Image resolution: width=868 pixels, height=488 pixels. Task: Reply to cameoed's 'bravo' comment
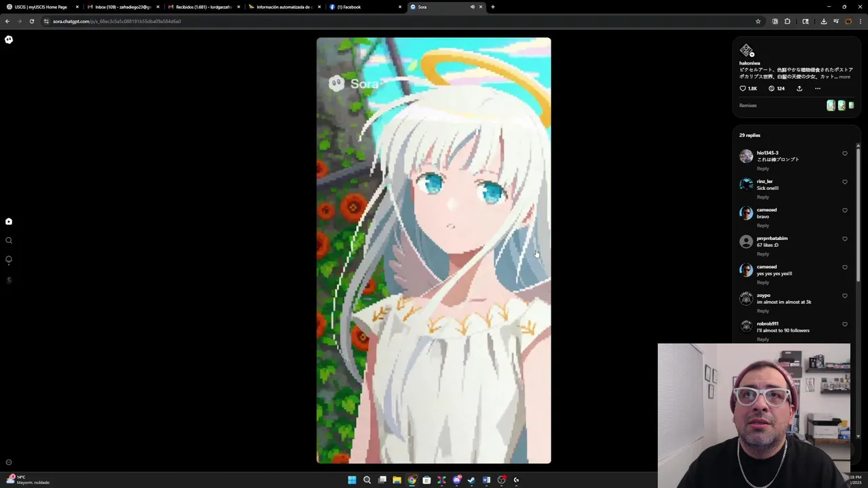[763, 226]
